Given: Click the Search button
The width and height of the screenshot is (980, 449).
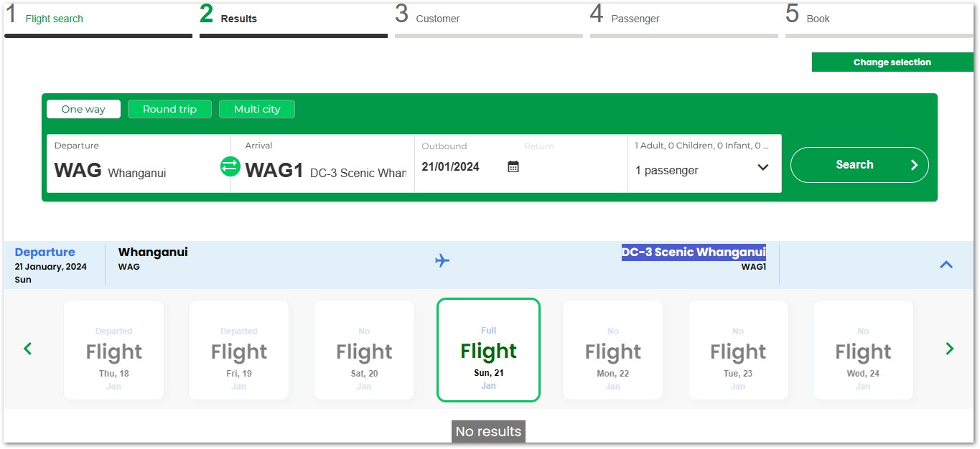Looking at the screenshot, I should point(859,165).
